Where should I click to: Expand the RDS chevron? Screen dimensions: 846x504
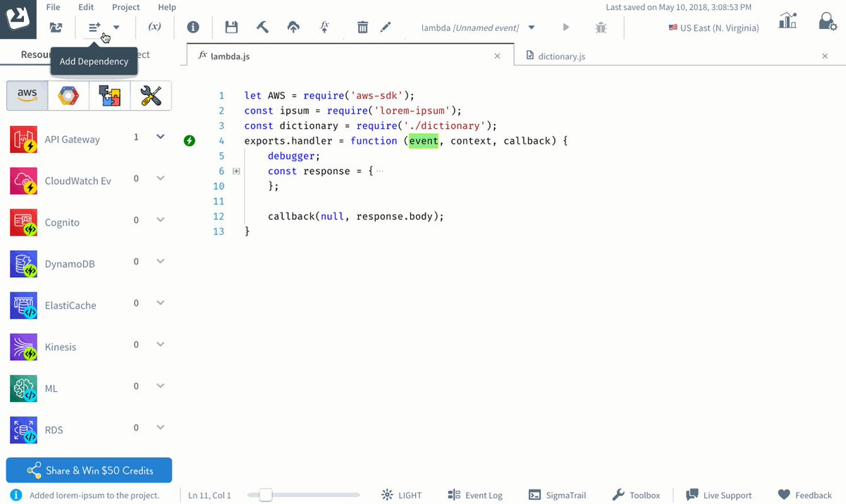(x=160, y=428)
